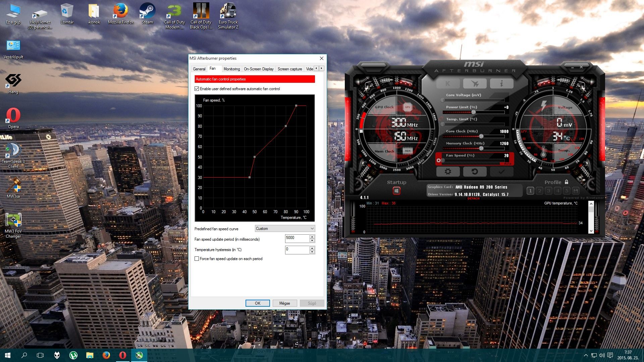Click fan curve point at 50°C

(255, 157)
